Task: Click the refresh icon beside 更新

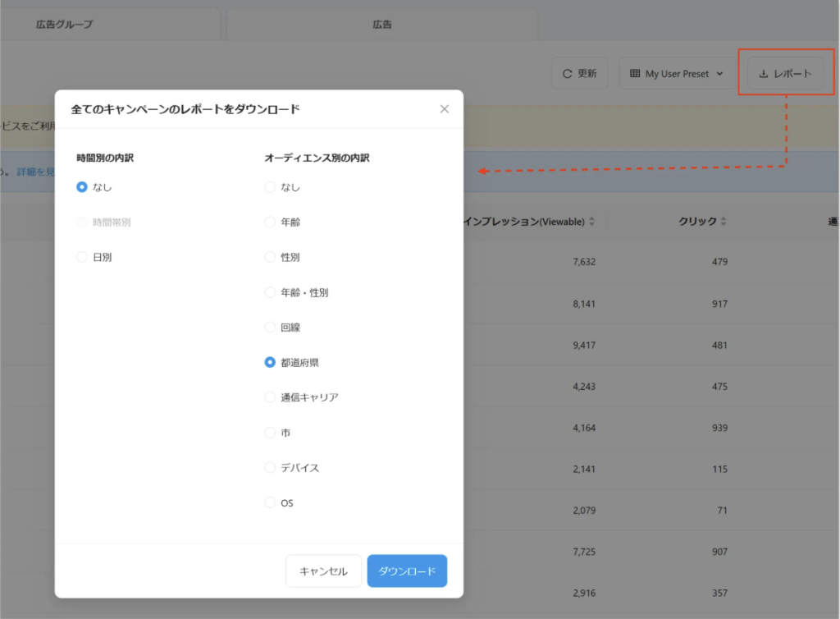Action: click(567, 73)
